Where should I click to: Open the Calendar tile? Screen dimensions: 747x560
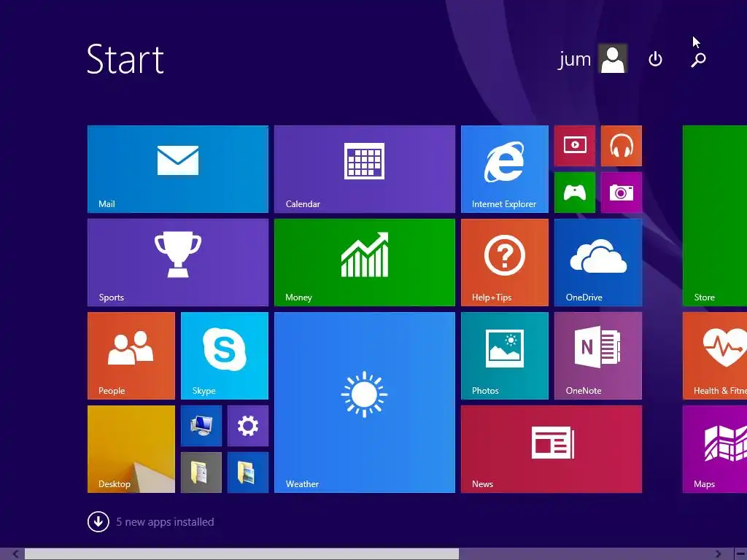365,169
